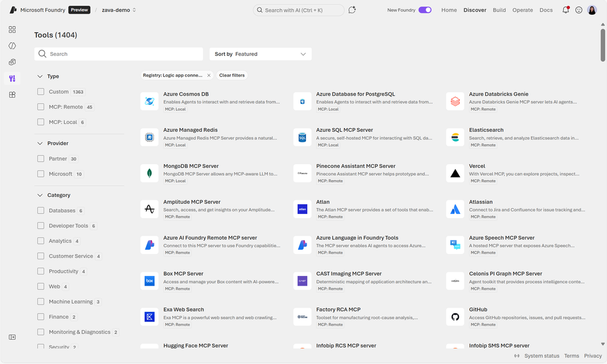
Task: Select the Tools icon in the left sidebar
Action: (12, 78)
